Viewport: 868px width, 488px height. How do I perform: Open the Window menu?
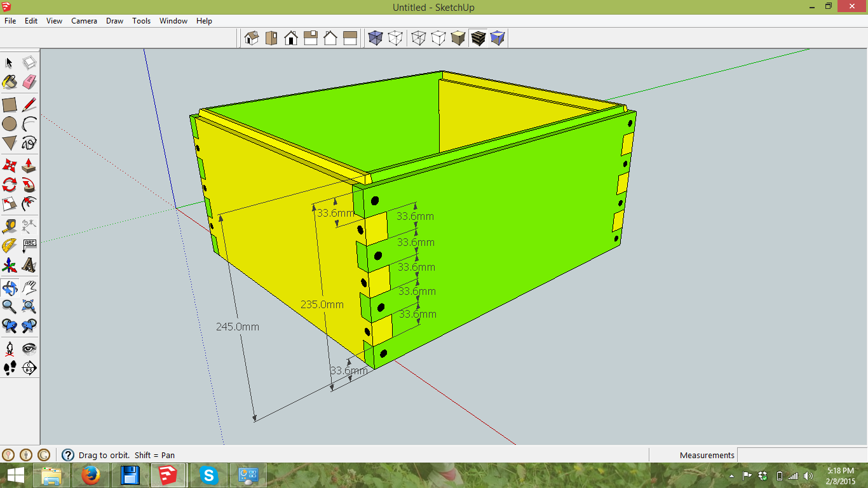click(173, 21)
